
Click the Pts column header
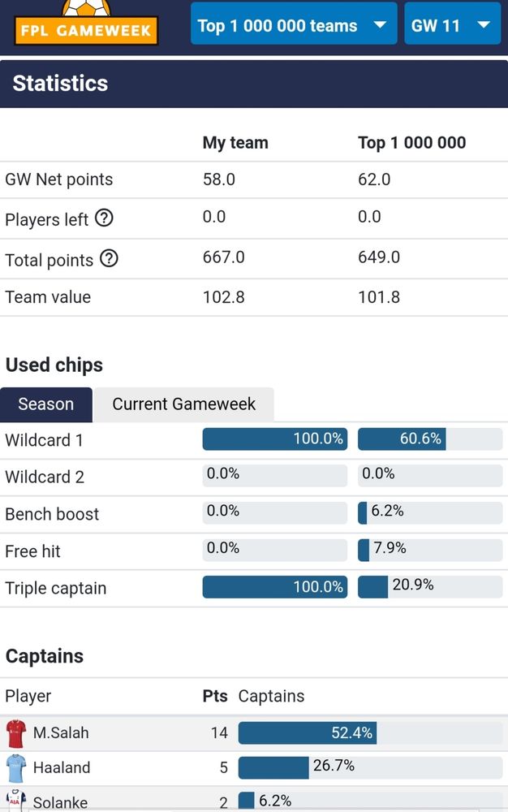(x=215, y=696)
